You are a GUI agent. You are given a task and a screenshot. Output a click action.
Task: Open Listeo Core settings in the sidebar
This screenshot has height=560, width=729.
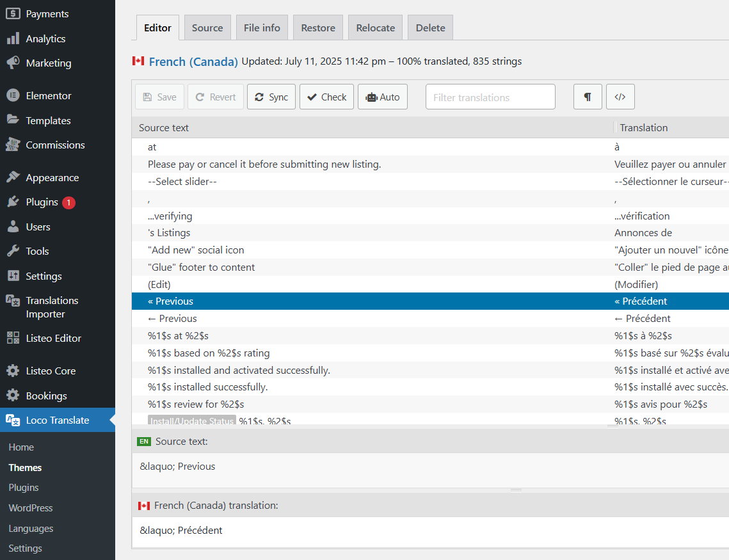[x=51, y=371]
